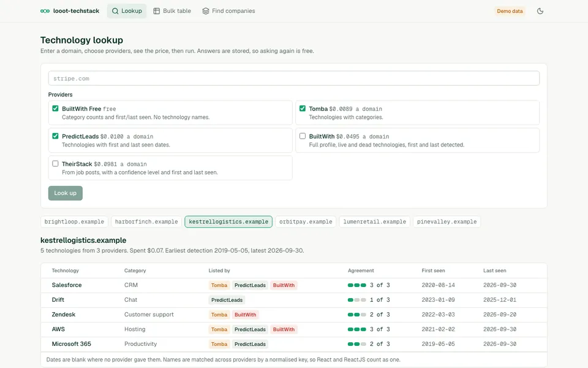Uncheck PredictLeads provider checkbox
This screenshot has width=588, height=368.
point(56,136)
